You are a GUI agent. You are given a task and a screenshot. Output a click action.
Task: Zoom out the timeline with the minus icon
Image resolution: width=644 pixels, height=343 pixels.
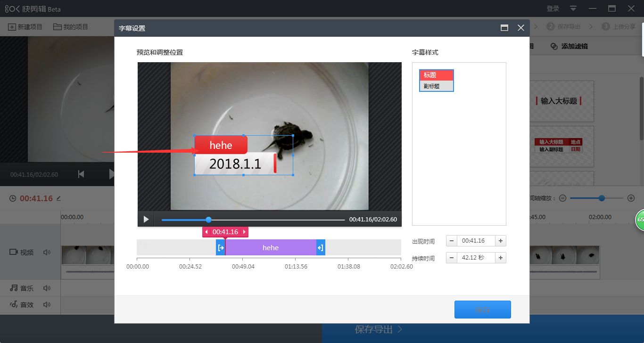click(x=562, y=198)
